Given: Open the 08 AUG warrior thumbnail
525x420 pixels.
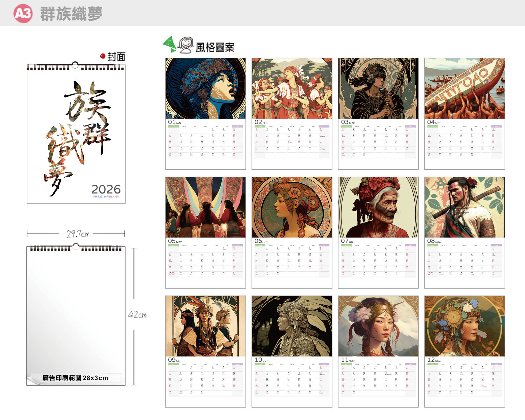Looking at the screenshot, I should pos(465,233).
